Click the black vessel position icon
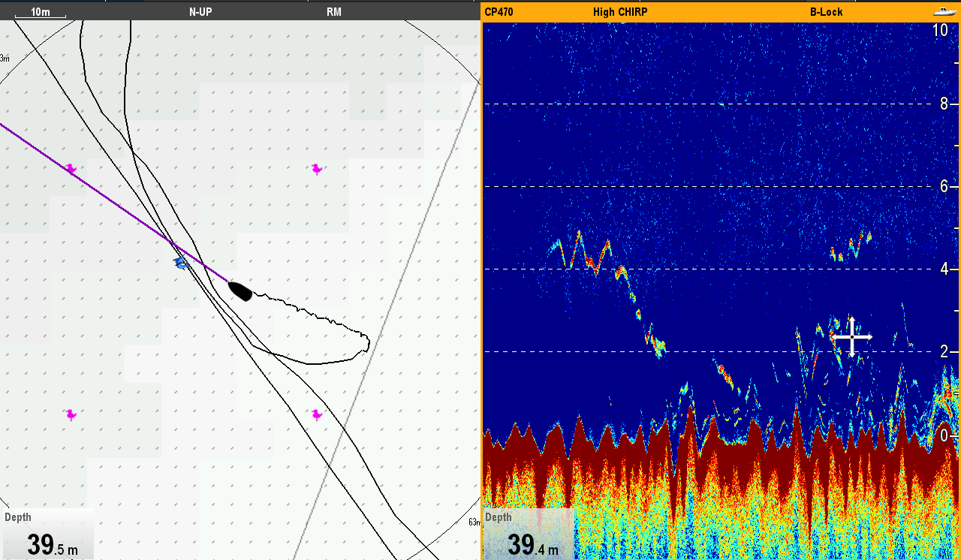 (x=240, y=291)
